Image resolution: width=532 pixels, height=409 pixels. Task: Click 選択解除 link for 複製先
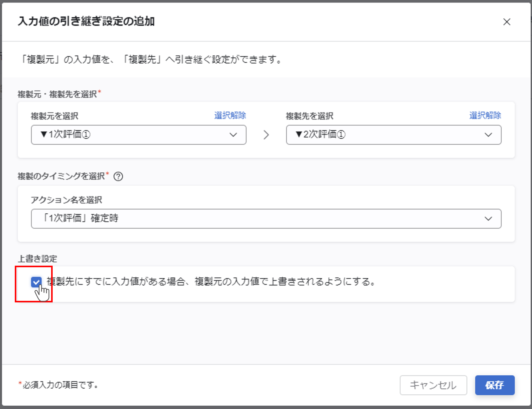[x=485, y=115]
